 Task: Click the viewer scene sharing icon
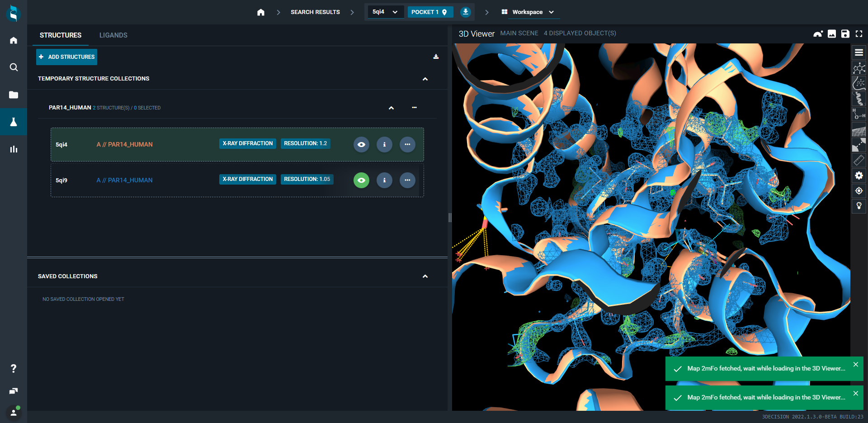[818, 33]
